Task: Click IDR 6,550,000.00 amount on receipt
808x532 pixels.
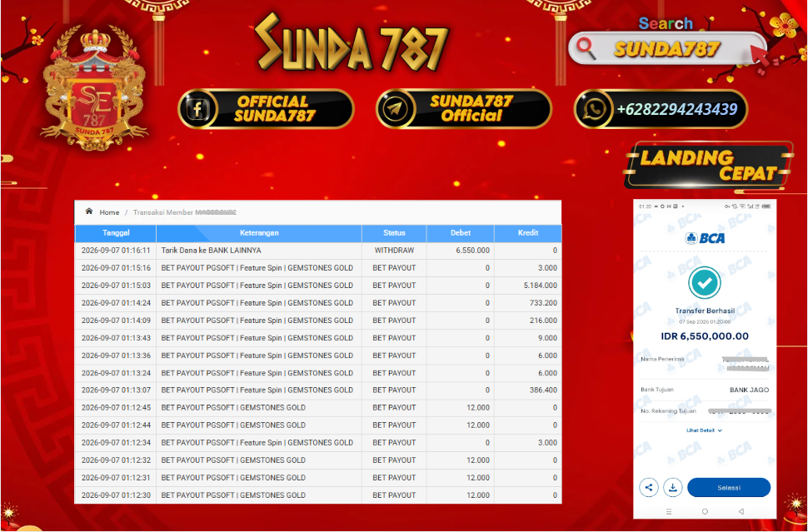Action: (705, 336)
